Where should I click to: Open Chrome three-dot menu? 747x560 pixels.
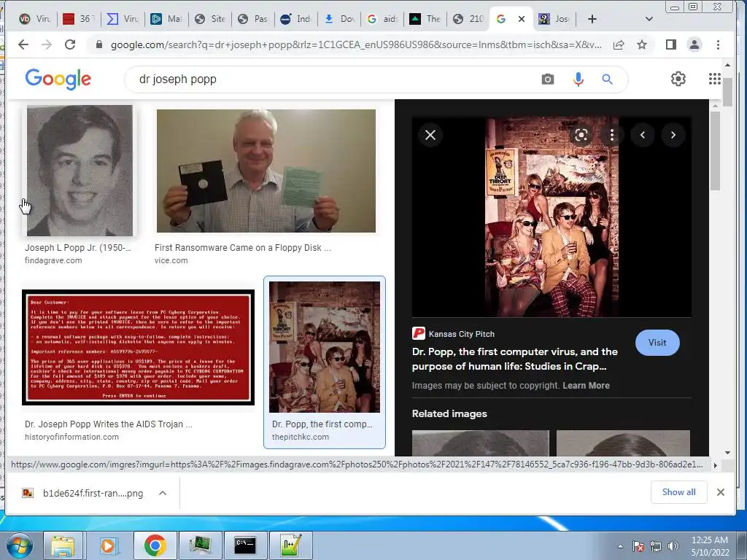coord(718,44)
